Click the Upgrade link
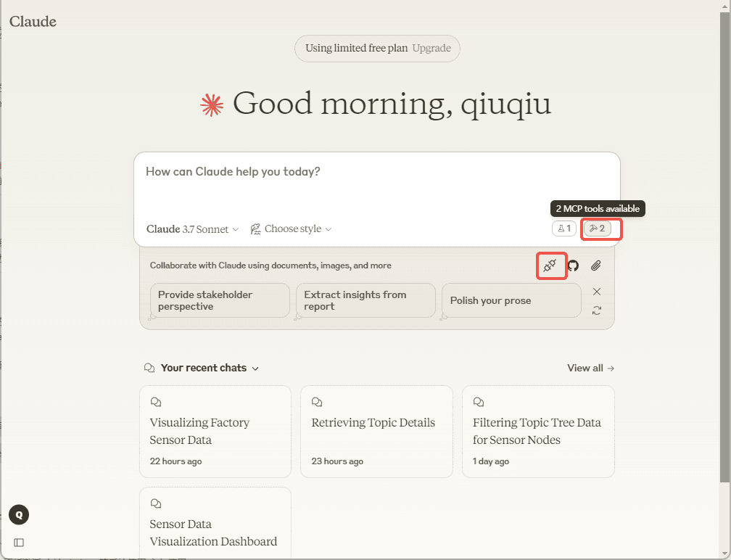731x560 pixels. click(431, 48)
